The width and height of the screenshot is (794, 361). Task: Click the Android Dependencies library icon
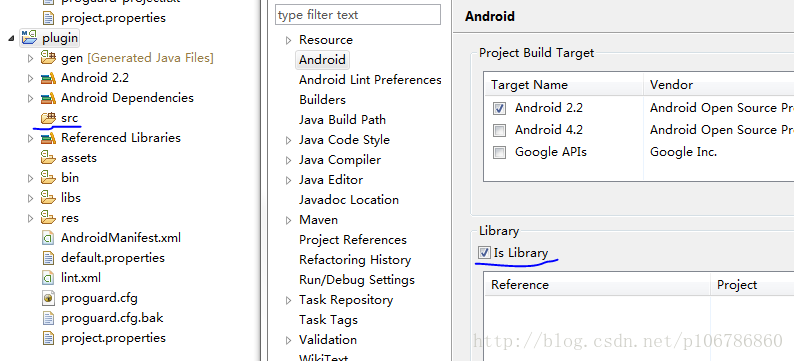click(x=48, y=98)
